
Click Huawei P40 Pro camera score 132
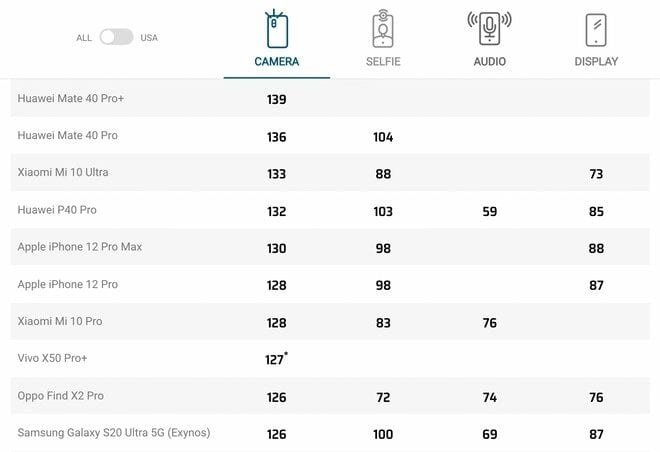[276, 211]
